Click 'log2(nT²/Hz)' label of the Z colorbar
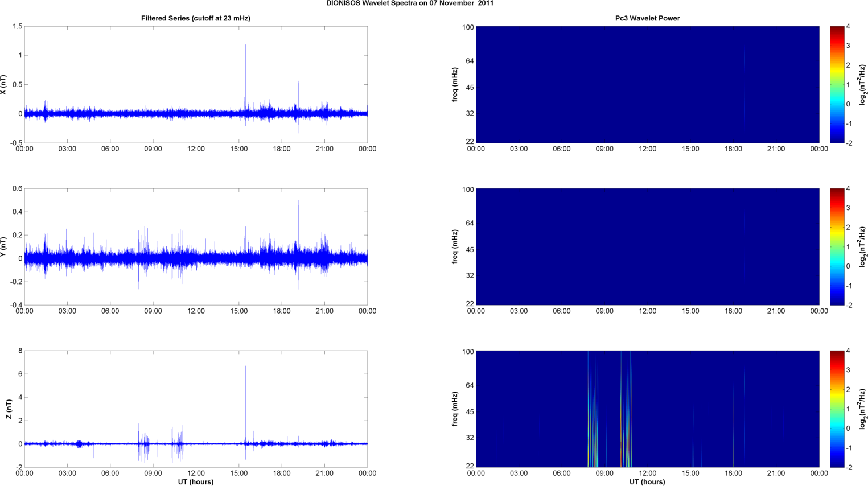This screenshot has height=486, width=868. pyautogui.click(x=863, y=409)
